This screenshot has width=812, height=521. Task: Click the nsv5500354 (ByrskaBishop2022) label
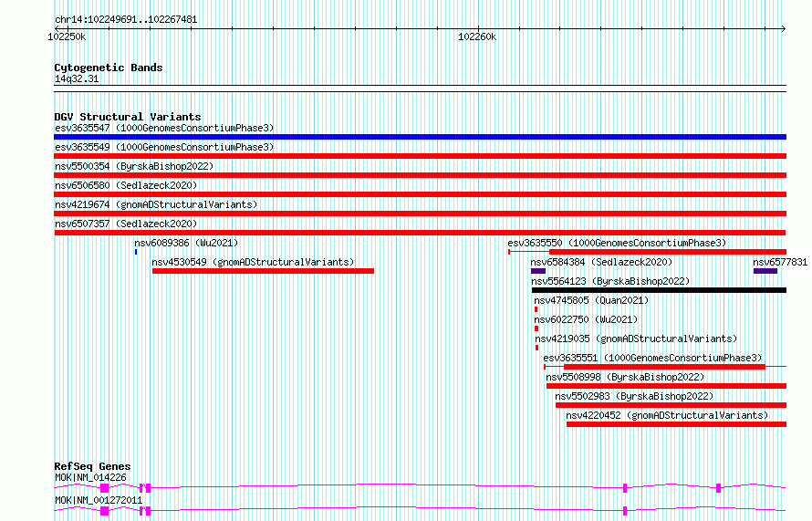[x=134, y=166]
